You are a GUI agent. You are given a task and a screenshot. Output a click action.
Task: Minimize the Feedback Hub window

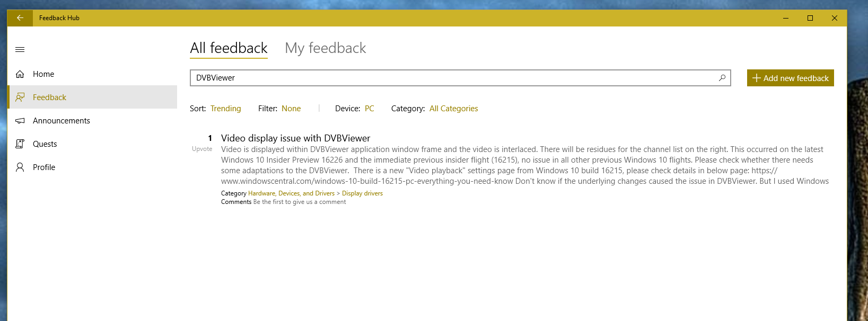(x=786, y=18)
